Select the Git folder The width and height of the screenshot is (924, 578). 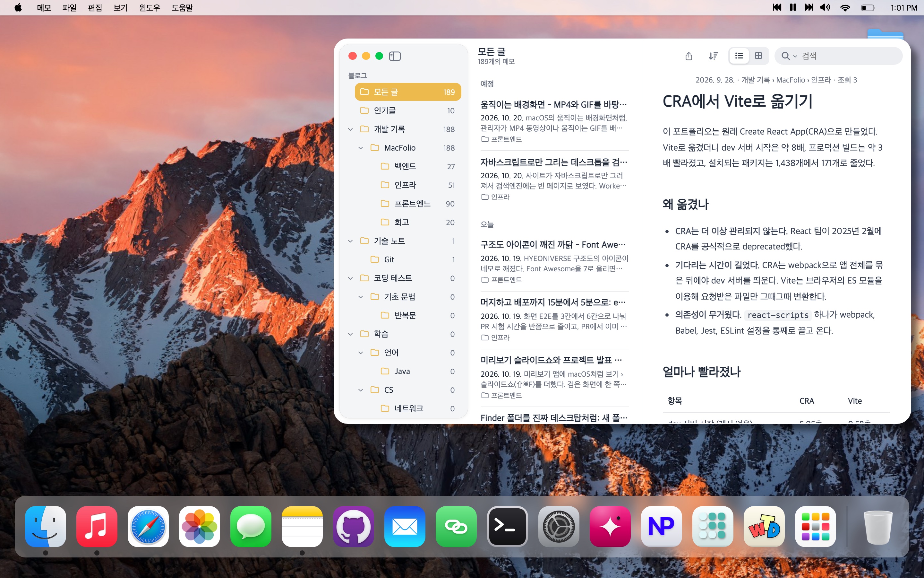[x=408, y=259]
